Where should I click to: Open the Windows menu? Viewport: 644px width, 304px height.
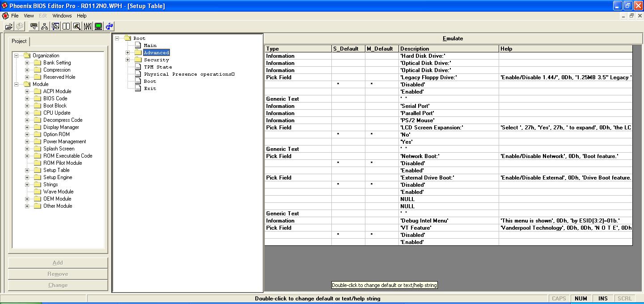click(x=62, y=16)
